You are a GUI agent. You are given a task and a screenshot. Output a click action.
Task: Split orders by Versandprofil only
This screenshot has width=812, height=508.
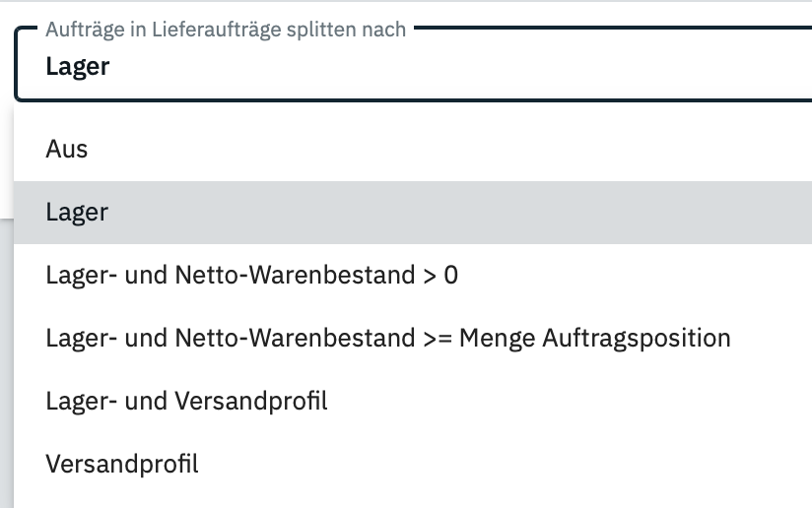tap(413, 464)
